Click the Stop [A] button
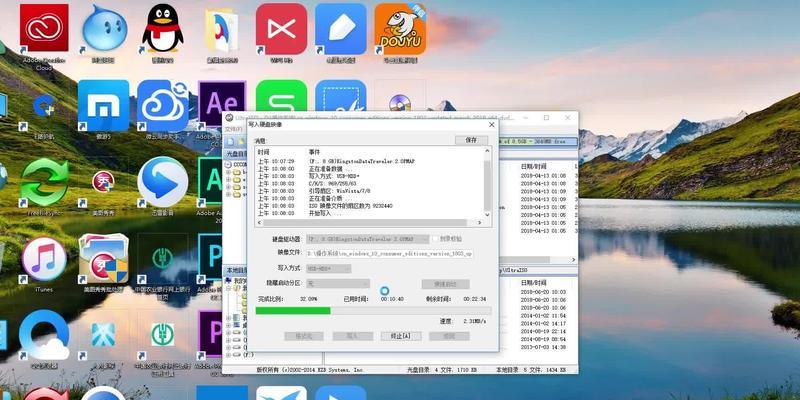The image size is (800, 400). 401,336
